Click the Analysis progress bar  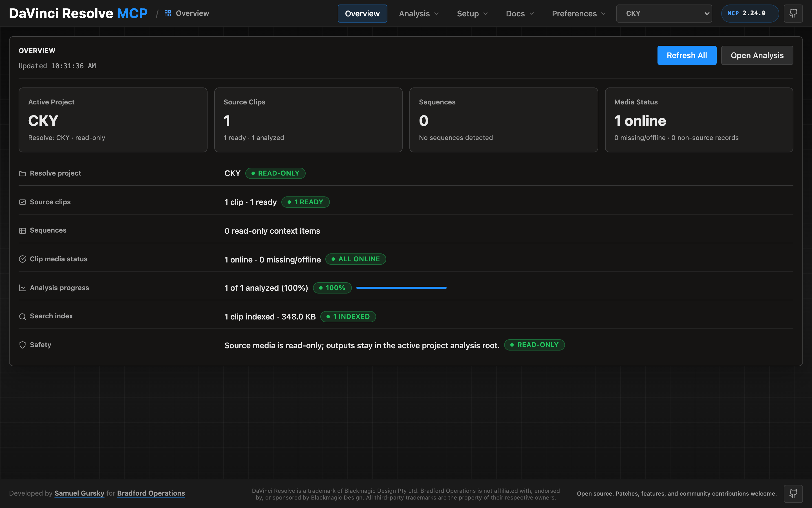(401, 288)
